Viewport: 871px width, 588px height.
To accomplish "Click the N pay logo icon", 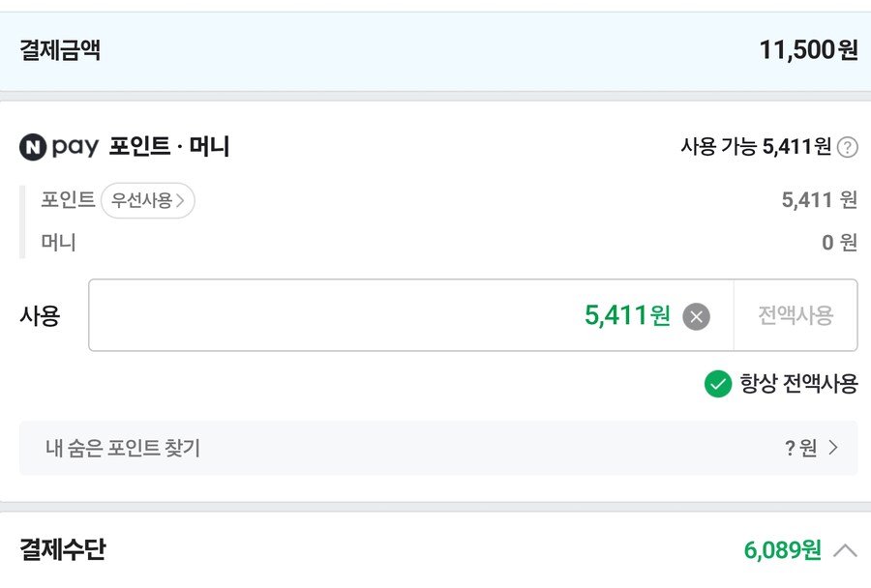I will (x=33, y=147).
